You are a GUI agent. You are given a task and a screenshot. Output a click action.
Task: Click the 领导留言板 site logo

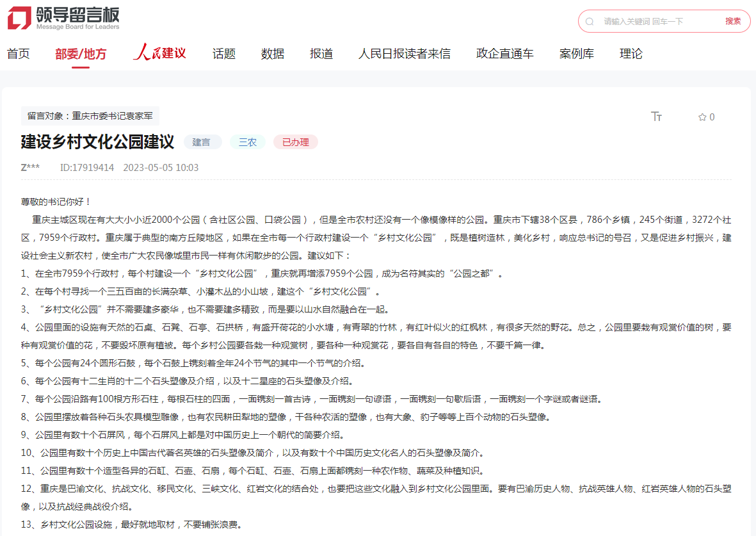pos(63,18)
